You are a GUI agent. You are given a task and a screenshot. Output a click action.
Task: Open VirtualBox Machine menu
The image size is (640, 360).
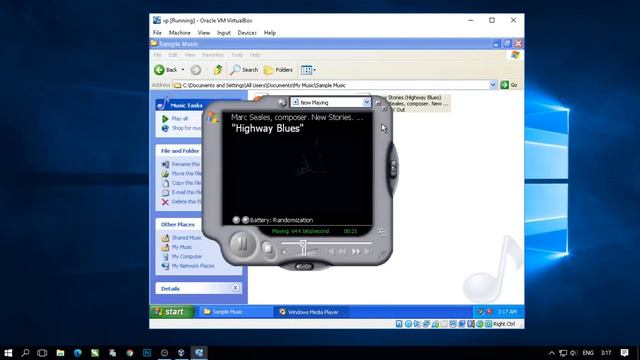[180, 33]
